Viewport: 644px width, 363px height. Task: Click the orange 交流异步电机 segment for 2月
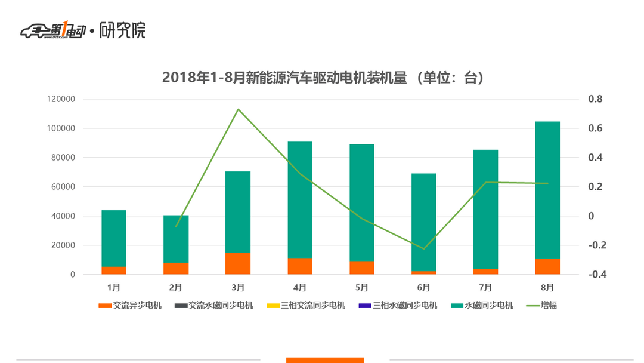click(176, 269)
